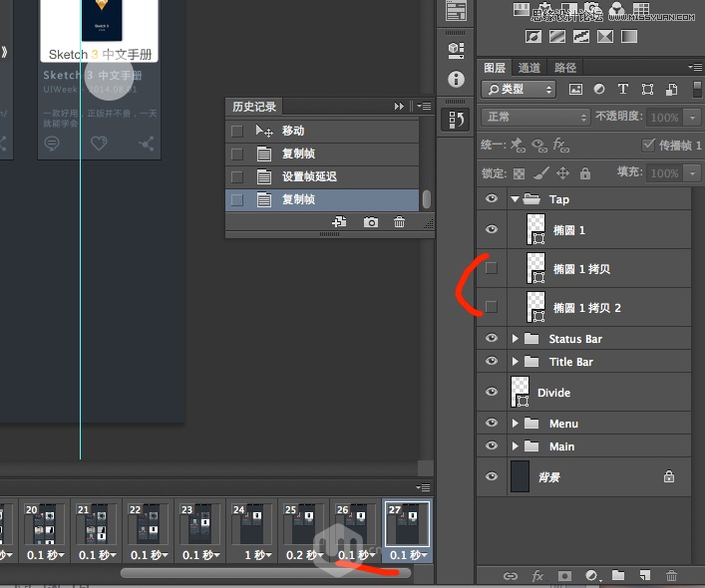
Task: Delete current history state trash icon
Action: pyautogui.click(x=399, y=221)
